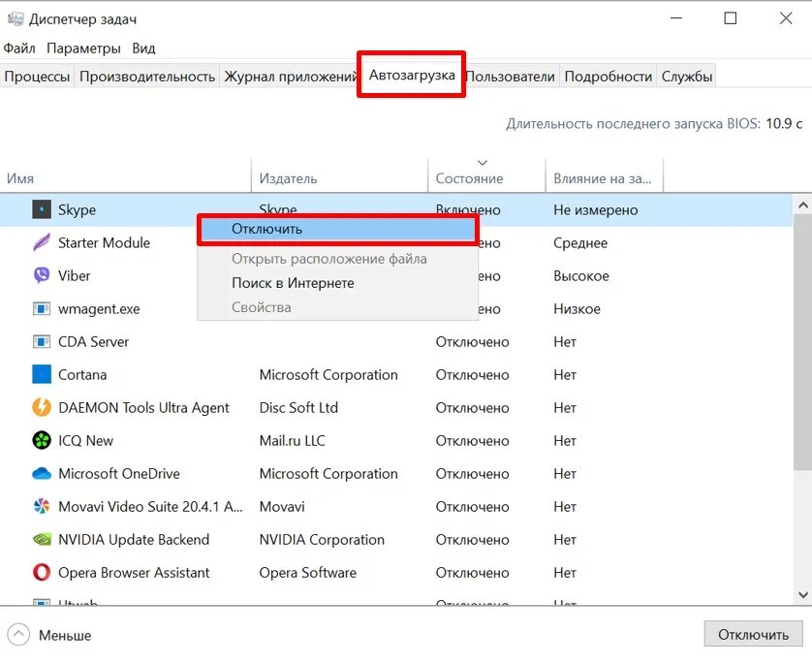The height and width of the screenshot is (663, 812).
Task: Click Открыть расположение файла menu entry
Action: coord(336,259)
